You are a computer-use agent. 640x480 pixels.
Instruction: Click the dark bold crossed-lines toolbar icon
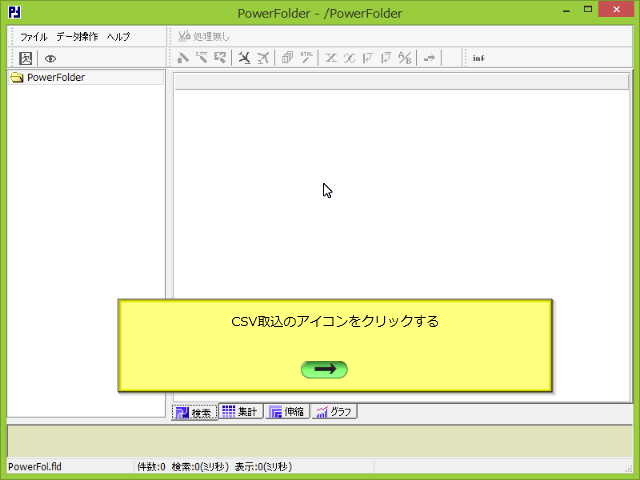[x=244, y=58]
